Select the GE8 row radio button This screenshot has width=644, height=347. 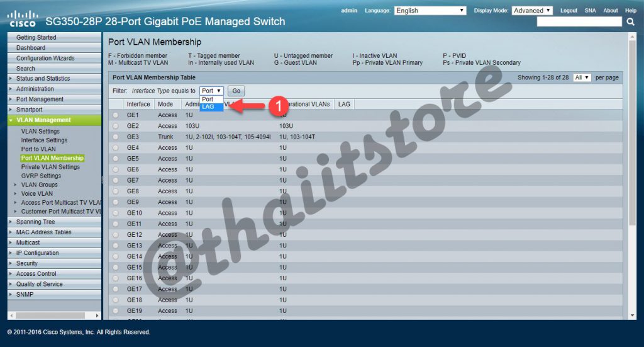[116, 191]
